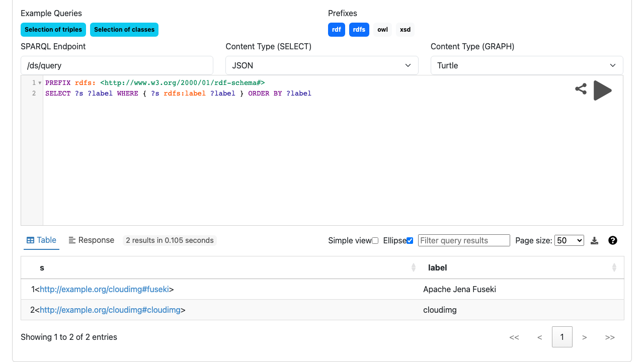Enable the xsd prefix
This screenshot has width=644, height=362.
(405, 30)
